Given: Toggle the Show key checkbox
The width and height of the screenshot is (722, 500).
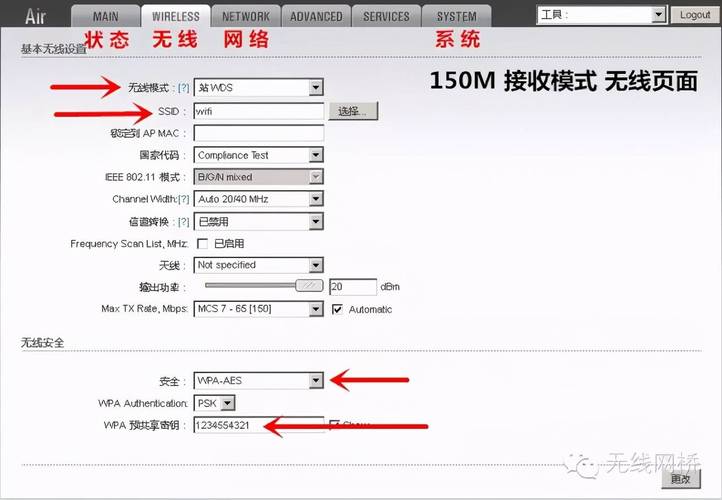Looking at the screenshot, I should coord(334,424).
